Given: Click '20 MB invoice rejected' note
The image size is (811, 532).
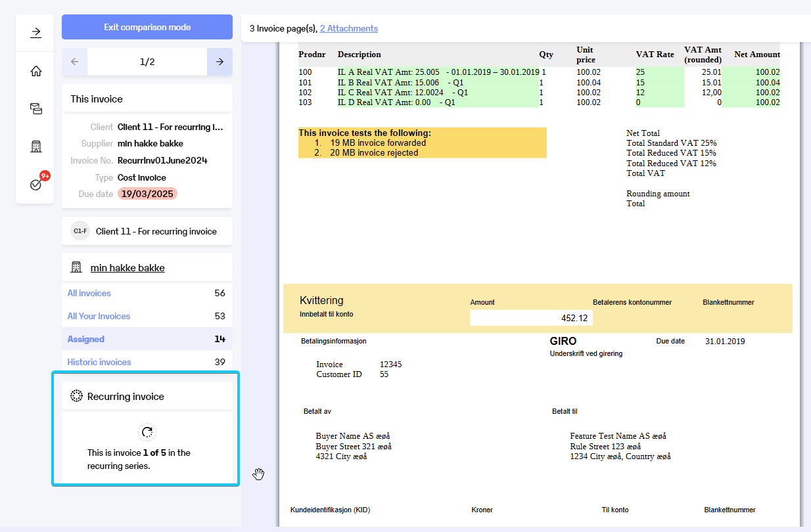Looking at the screenshot, I should [x=374, y=152].
